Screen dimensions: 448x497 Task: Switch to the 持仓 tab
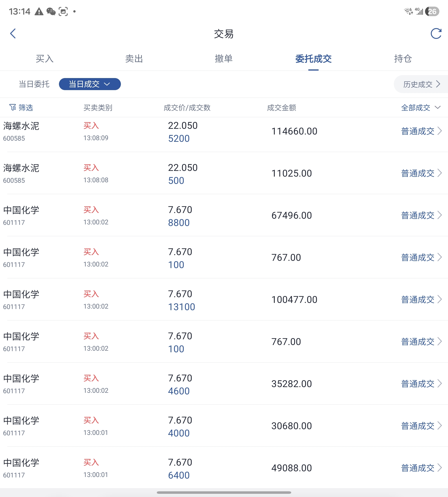coord(403,58)
